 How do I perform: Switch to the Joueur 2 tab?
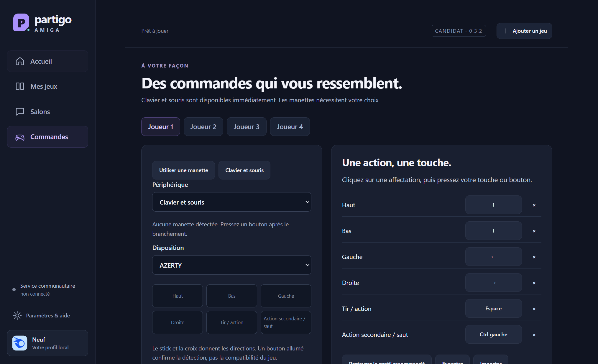[x=203, y=127]
